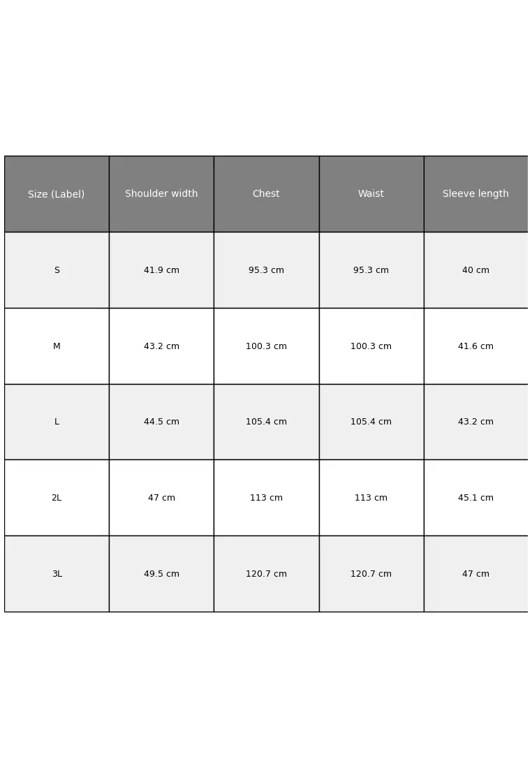Select the Waist value for size 2L

point(371,498)
